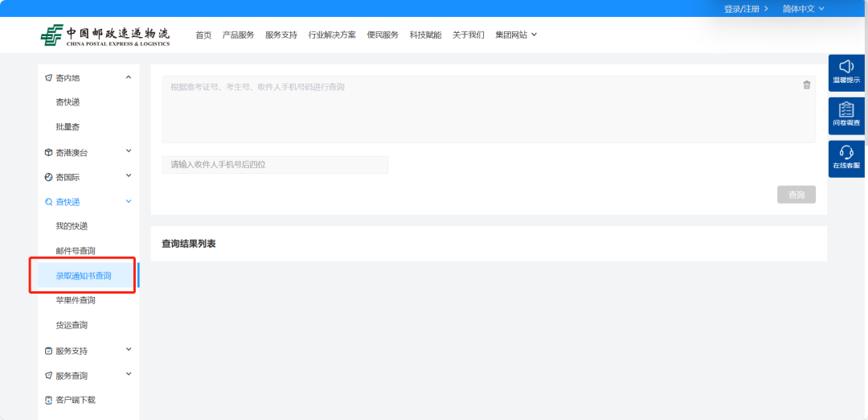The image size is (868, 420).
Task: Open the 集团网站 dropdown menu
Action: [x=516, y=35]
